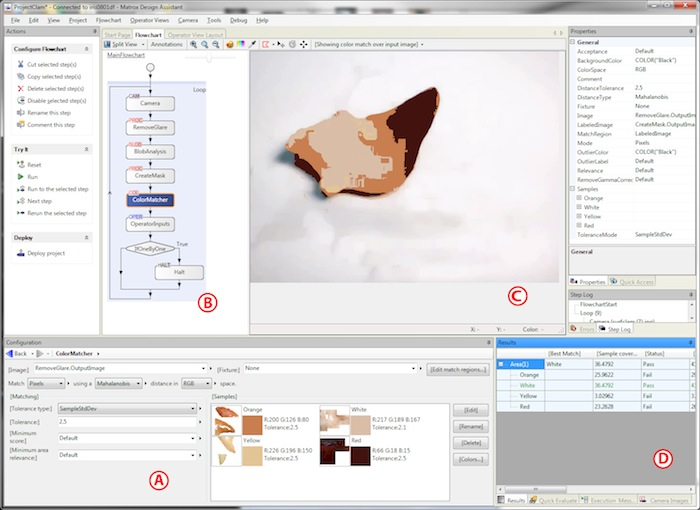The height and width of the screenshot is (510, 700).
Task: Select the ColorMatcher step in the flowchart
Action: click(151, 199)
